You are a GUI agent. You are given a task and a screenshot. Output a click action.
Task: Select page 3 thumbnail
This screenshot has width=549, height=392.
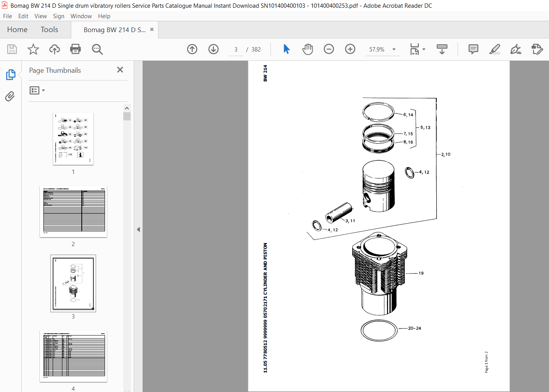click(x=73, y=283)
